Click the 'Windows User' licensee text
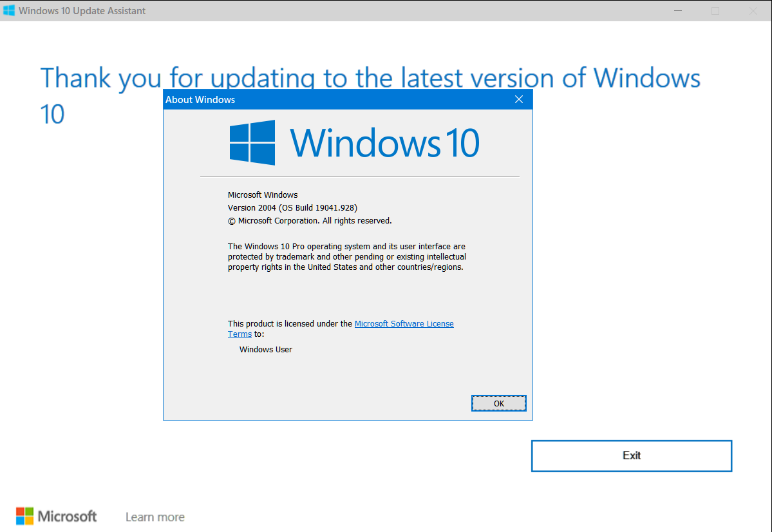The height and width of the screenshot is (532, 772). (266, 349)
